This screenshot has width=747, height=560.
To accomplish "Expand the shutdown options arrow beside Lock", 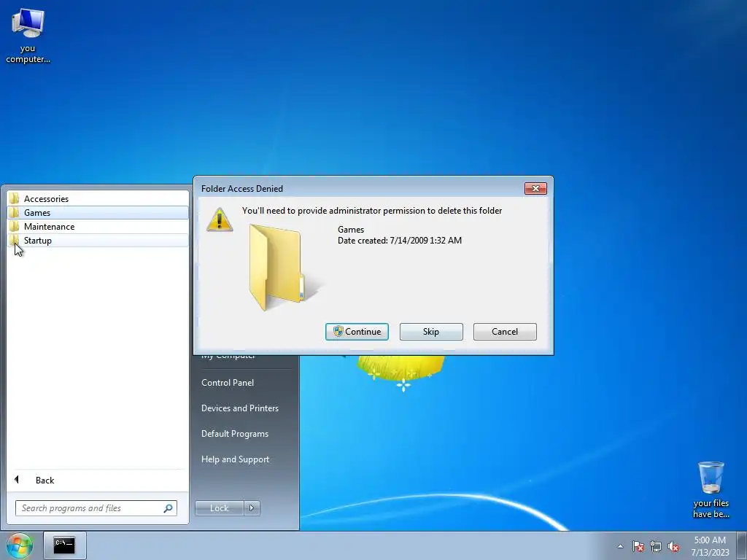I will click(252, 508).
